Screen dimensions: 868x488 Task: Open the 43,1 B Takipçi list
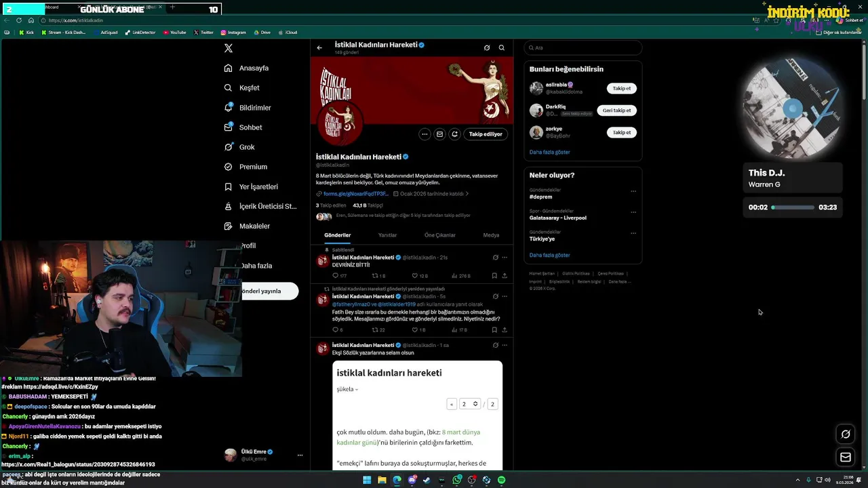pyautogui.click(x=368, y=205)
